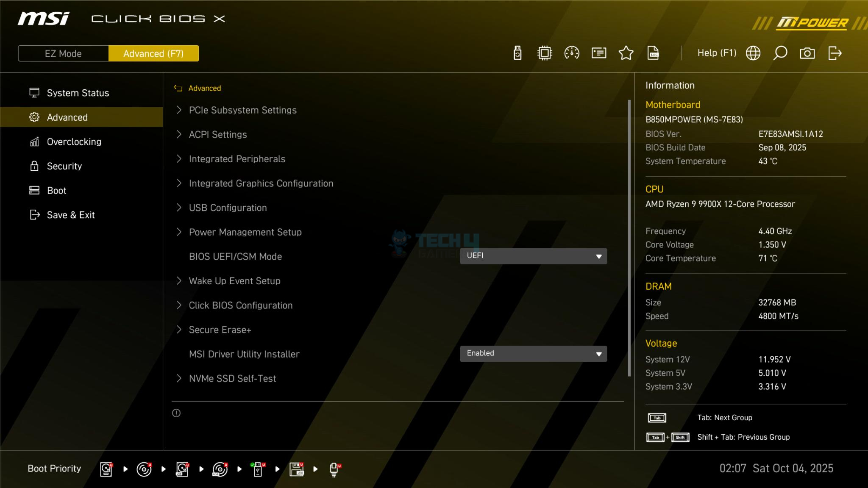Go back via Advanced breadcrumb link
The width and height of the screenshot is (868, 488).
204,89
